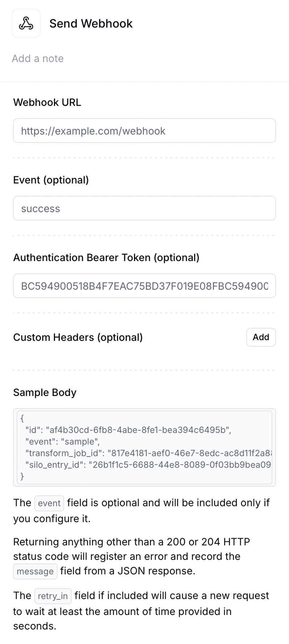
Task: Click the Send Webhook icon
Action: click(26, 23)
